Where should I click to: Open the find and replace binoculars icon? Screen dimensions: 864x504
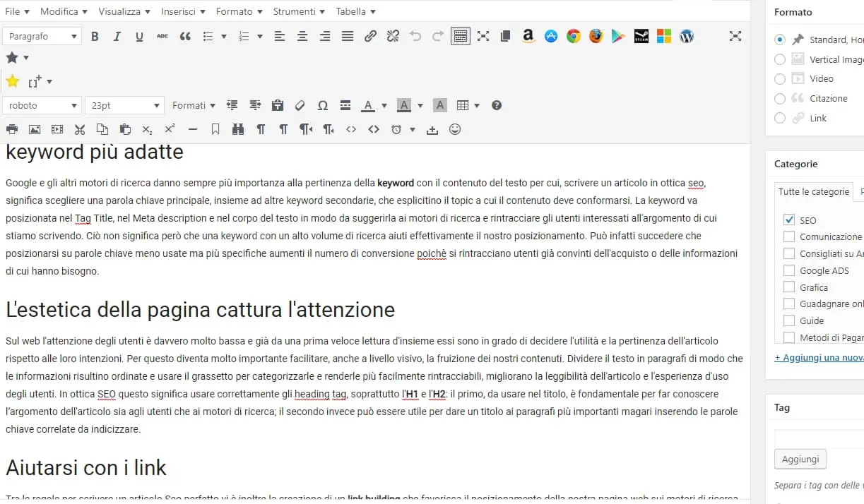click(x=238, y=129)
